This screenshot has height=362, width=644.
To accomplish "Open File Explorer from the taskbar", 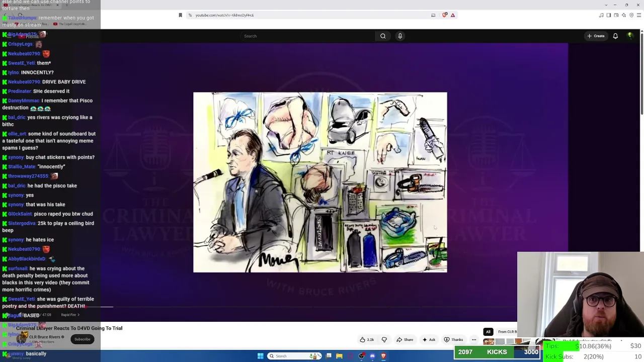I will point(340,356).
